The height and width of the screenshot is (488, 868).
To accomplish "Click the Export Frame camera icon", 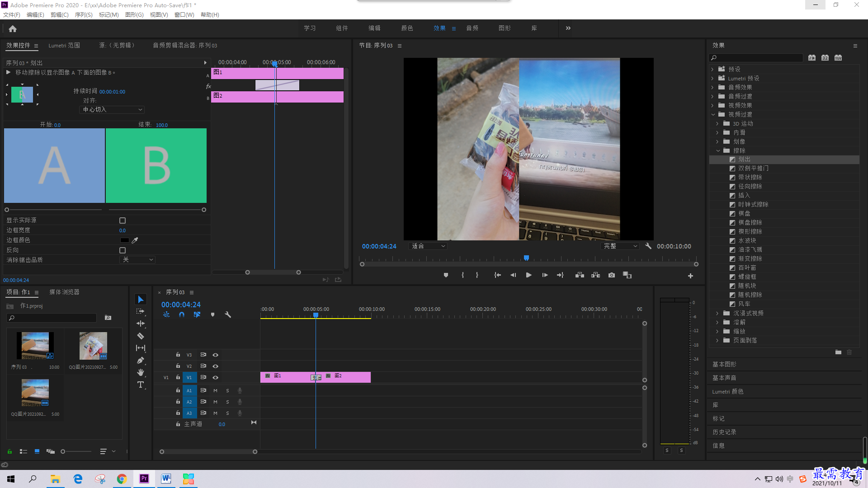I will (x=612, y=275).
